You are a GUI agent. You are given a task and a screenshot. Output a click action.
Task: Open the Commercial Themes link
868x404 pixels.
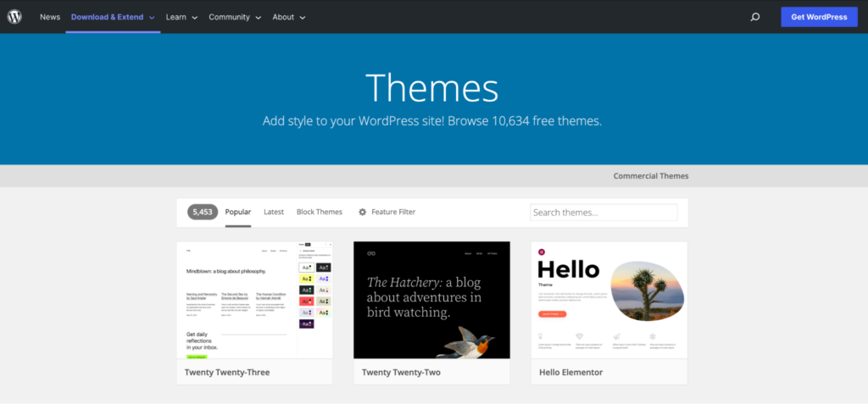point(651,176)
